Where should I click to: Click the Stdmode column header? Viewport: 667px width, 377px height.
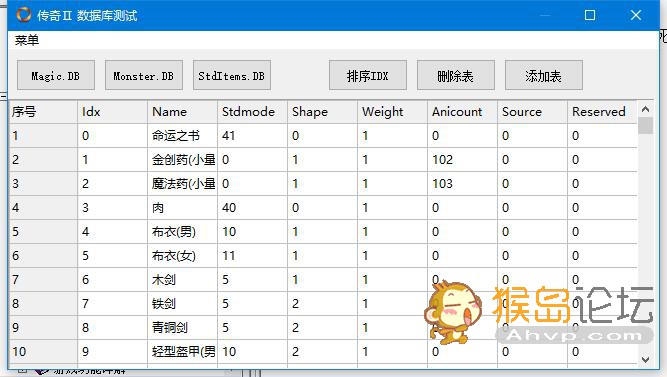pos(252,112)
